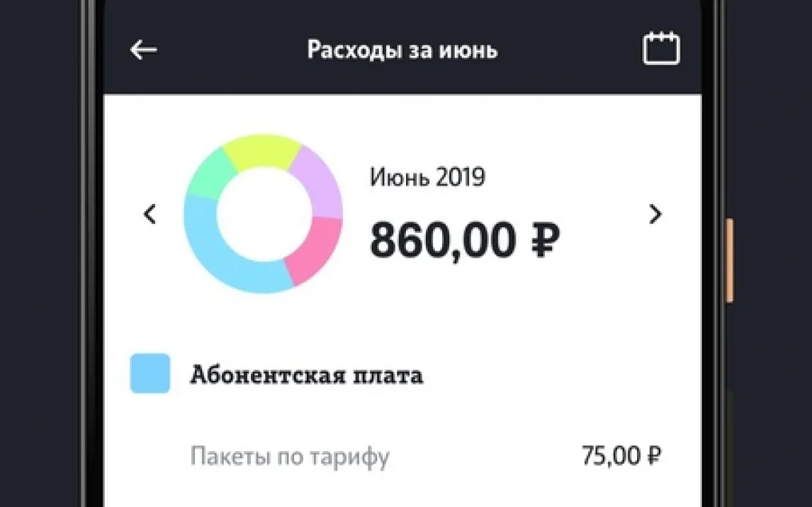Open the Абонентская плата category
Screen dimensions: 812x507
(306, 375)
